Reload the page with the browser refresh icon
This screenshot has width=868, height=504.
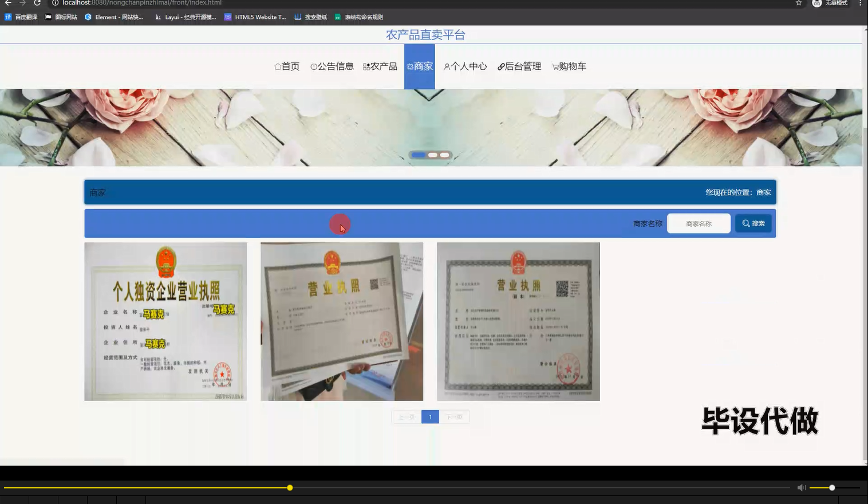(37, 3)
